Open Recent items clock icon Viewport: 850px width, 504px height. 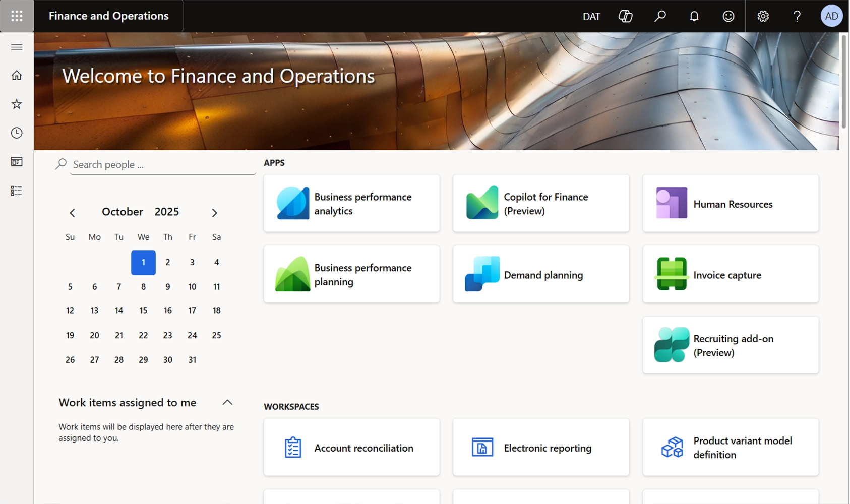point(17,133)
